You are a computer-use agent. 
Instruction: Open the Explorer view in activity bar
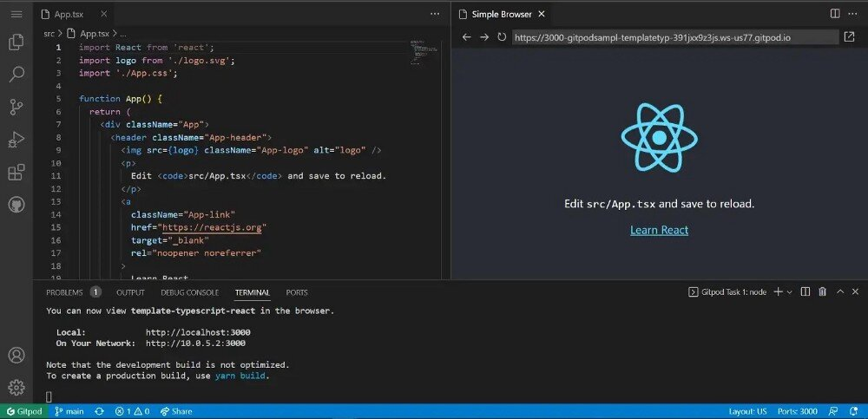coord(16,43)
